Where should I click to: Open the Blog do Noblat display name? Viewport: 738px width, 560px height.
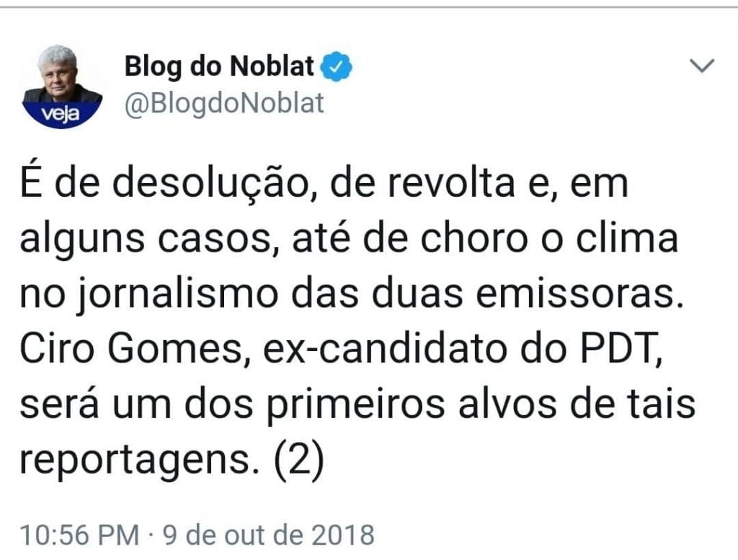219,67
